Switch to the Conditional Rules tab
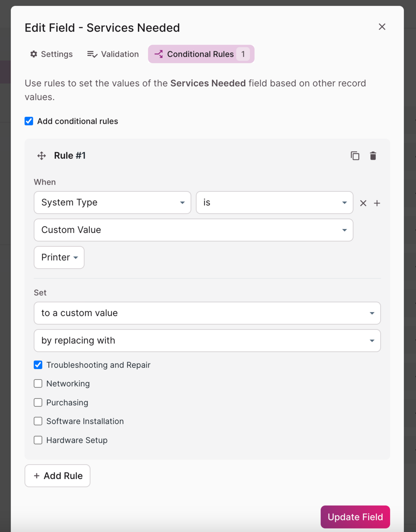The image size is (416, 532). pos(201,54)
